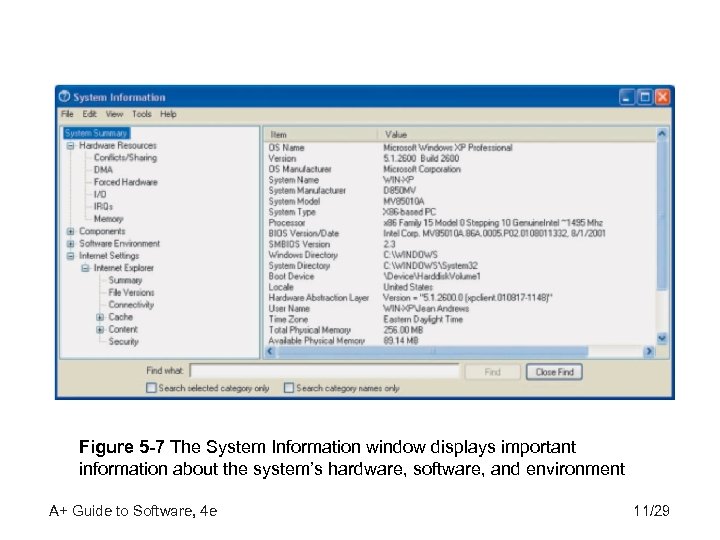Select File Versions category

point(131,292)
